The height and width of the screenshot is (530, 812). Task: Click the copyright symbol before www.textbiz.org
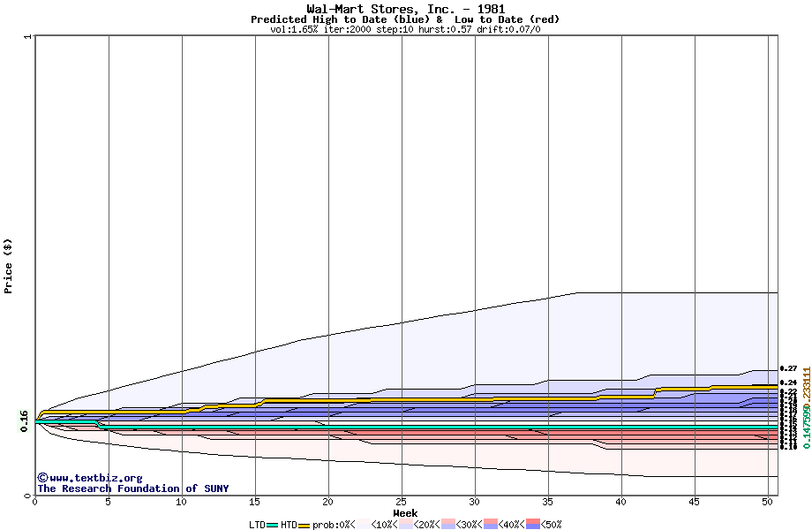[x=42, y=478]
